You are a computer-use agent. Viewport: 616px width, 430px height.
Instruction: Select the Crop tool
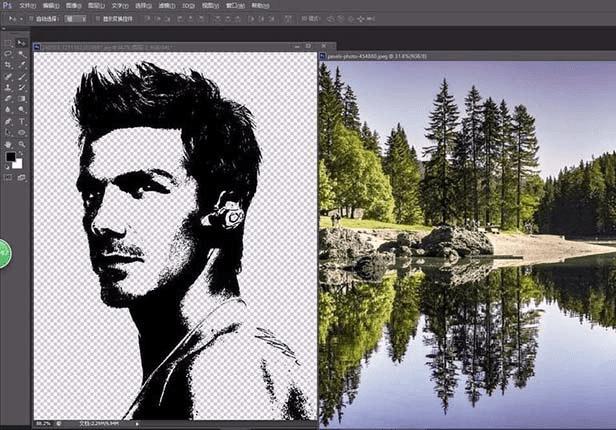point(9,65)
